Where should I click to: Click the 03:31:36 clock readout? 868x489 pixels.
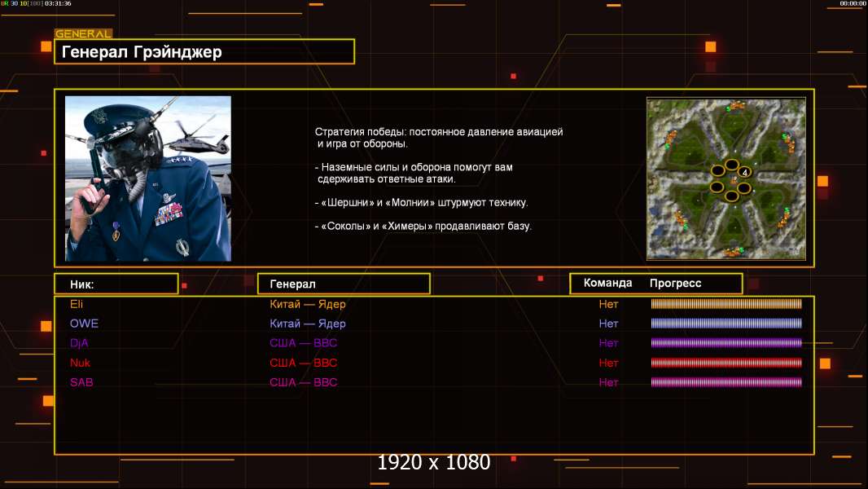(58, 3)
